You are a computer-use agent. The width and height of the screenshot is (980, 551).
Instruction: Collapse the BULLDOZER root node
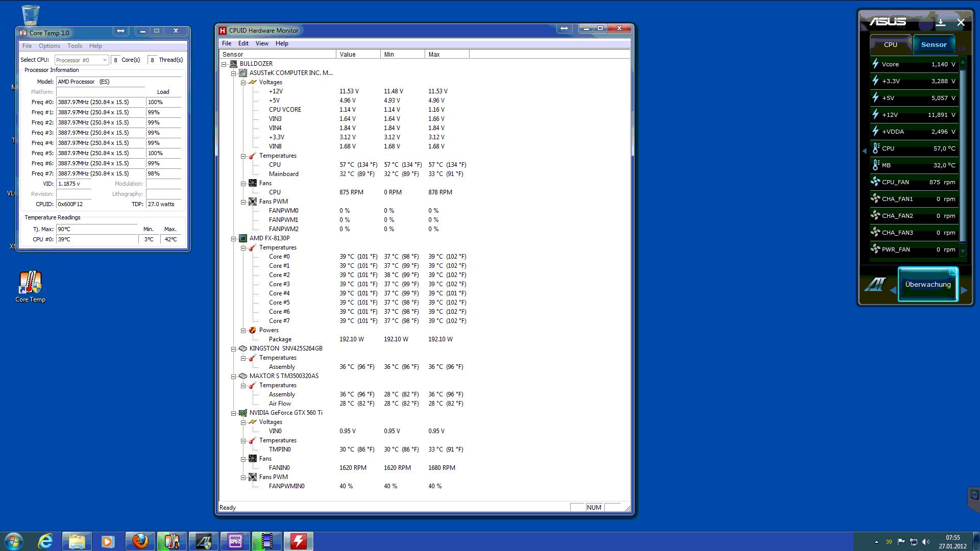coord(224,64)
